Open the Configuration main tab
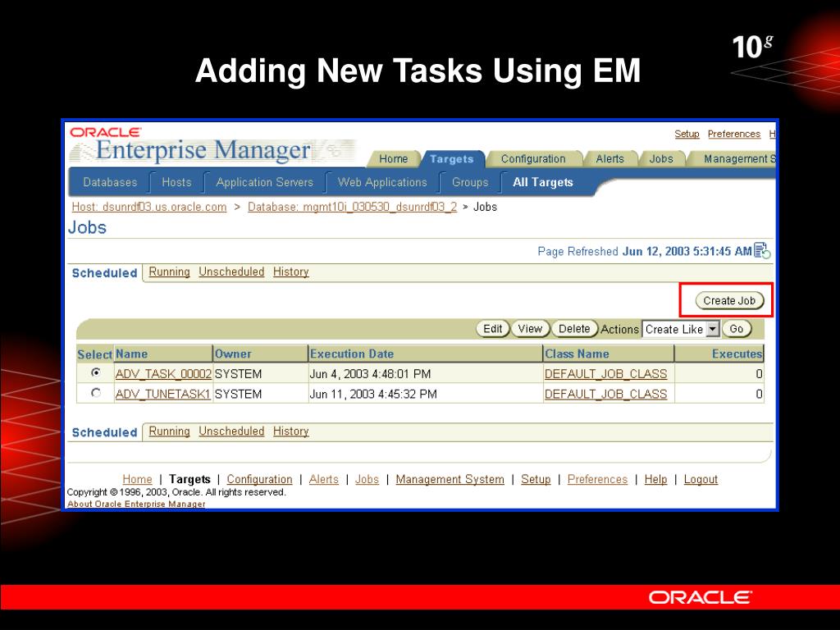The height and width of the screenshot is (630, 840). click(533, 159)
